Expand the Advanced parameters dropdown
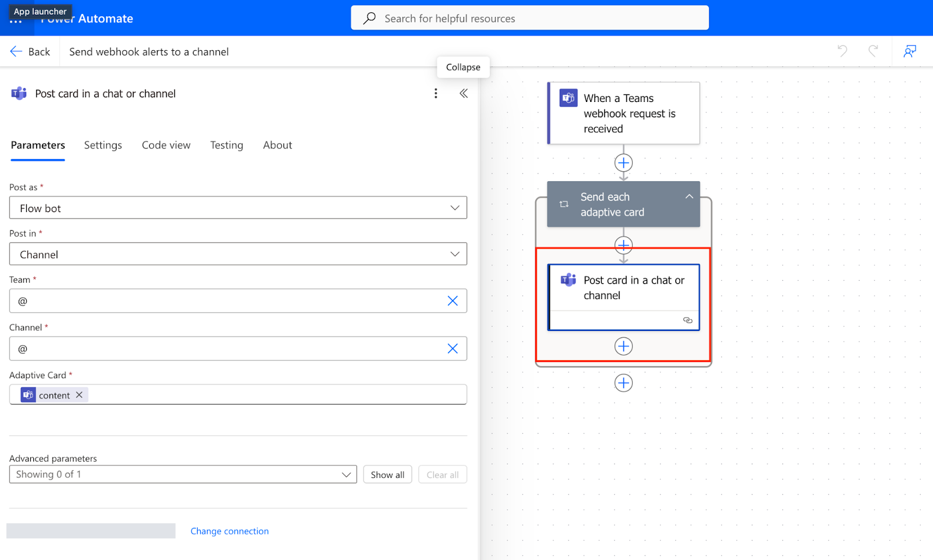This screenshot has height=560, width=933. click(183, 474)
